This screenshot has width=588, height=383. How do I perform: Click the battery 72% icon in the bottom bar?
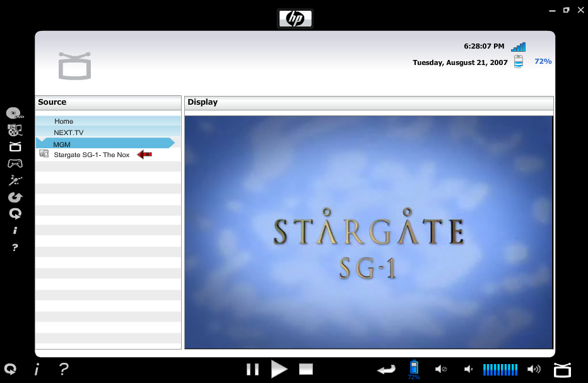[414, 370]
